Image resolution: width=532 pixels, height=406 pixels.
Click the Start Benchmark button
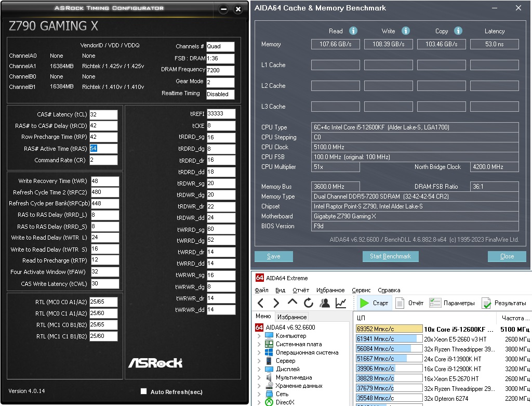point(390,256)
